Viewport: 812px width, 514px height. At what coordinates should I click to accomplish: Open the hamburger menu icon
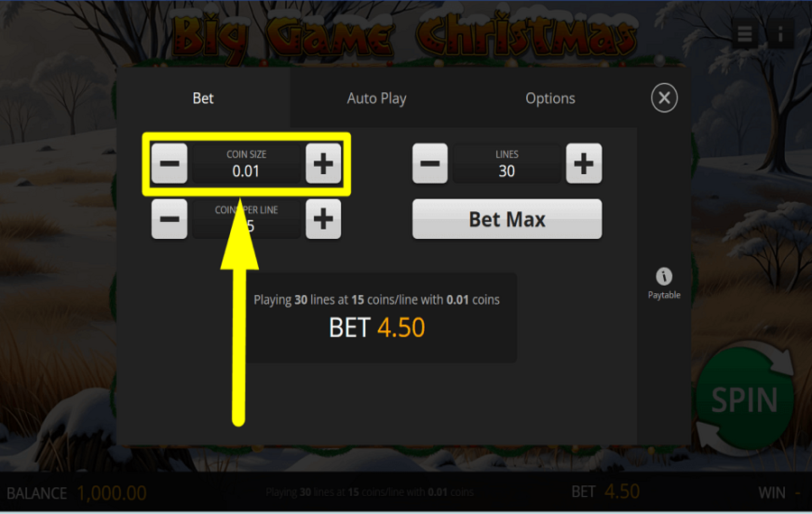(x=744, y=34)
